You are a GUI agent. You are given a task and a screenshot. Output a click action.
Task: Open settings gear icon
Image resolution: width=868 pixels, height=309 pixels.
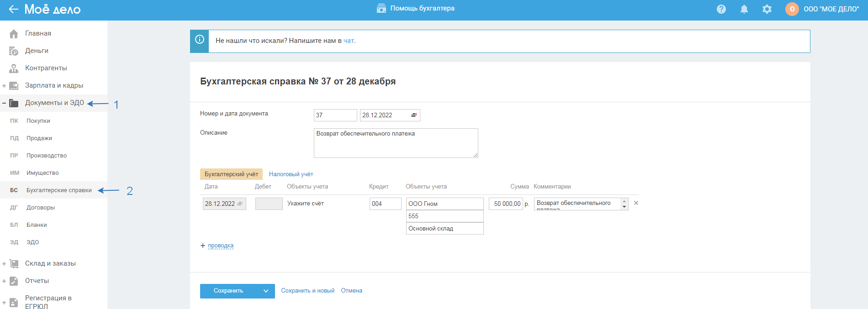click(767, 9)
